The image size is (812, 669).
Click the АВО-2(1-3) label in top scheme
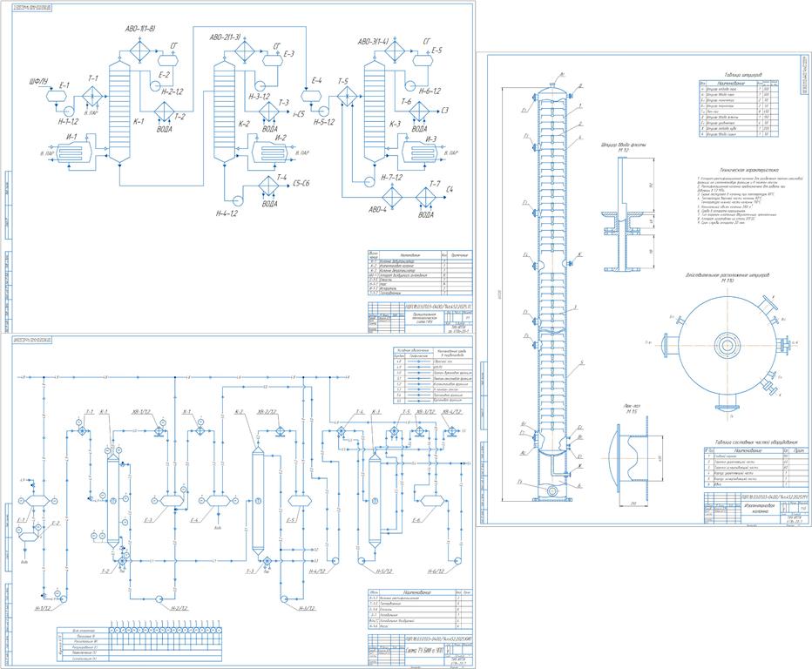pyautogui.click(x=226, y=37)
